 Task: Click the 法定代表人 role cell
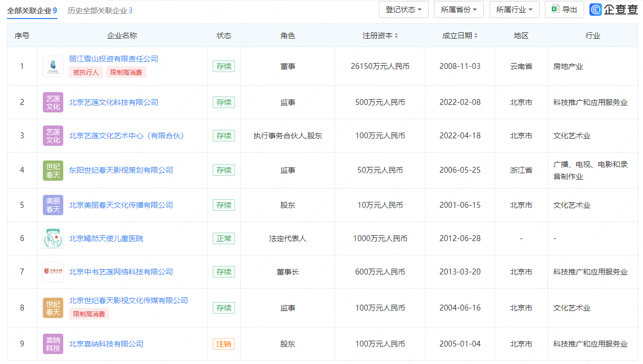tap(288, 238)
